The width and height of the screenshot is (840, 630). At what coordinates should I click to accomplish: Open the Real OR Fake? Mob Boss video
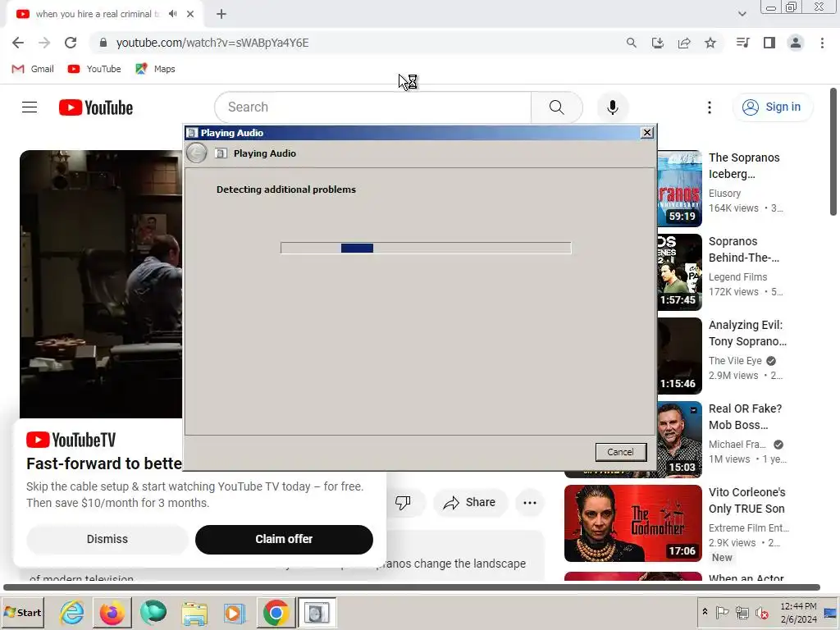click(x=745, y=417)
